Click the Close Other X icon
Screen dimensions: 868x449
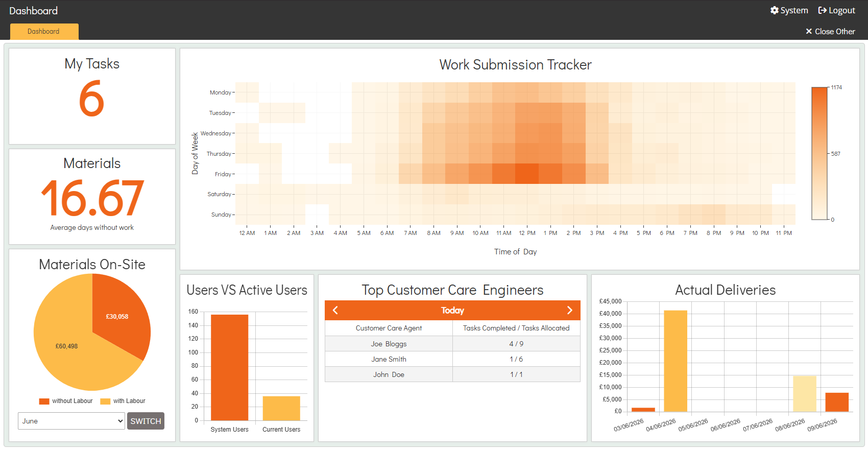[x=809, y=31]
